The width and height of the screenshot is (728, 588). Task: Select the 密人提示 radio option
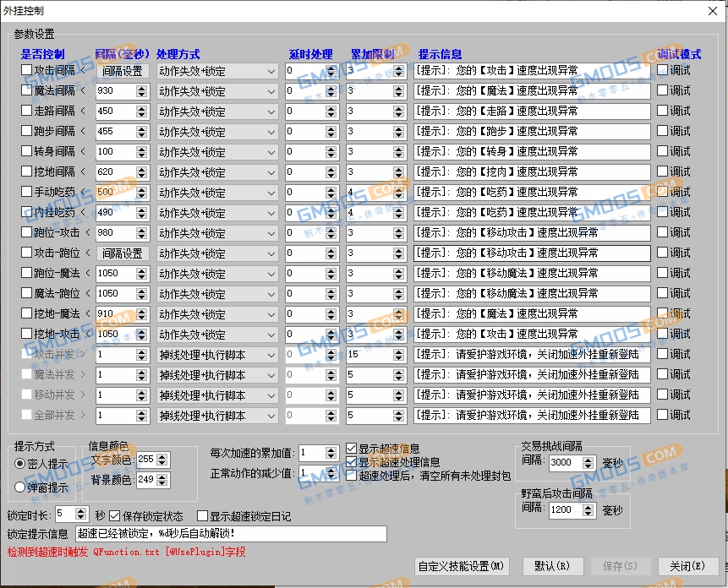click(x=20, y=463)
